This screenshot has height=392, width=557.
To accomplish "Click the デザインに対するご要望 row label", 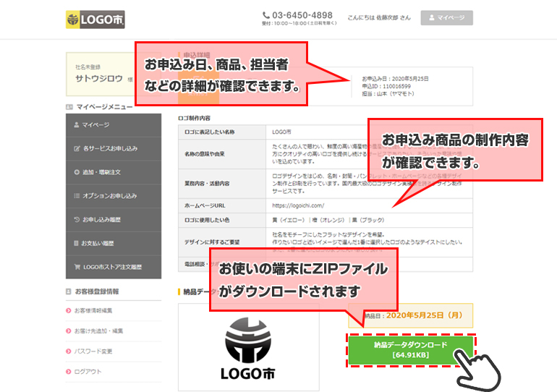I will tap(212, 242).
